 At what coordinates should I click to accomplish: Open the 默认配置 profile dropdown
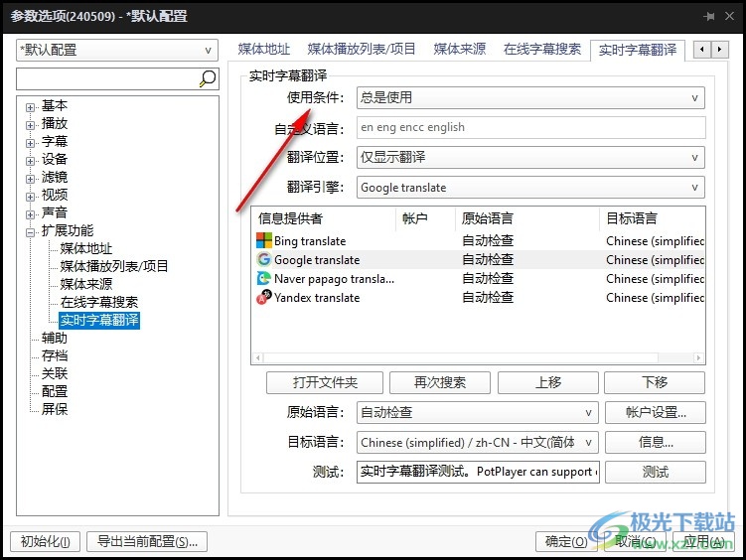pyautogui.click(x=117, y=50)
